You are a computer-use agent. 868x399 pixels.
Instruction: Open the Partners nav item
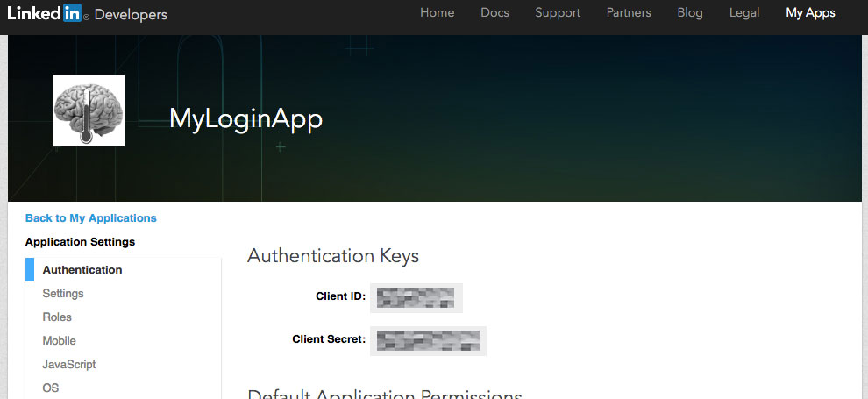tap(629, 13)
